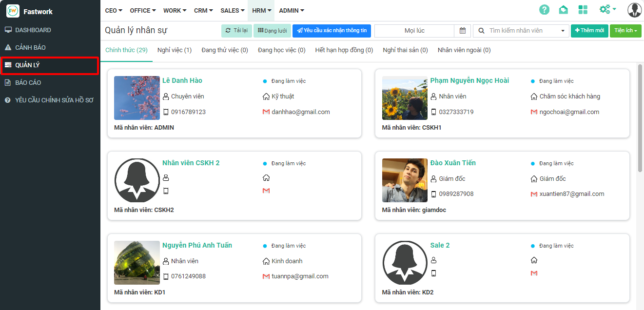Open BÁO CÁO in the sidebar
Viewport: 644px width, 310px height.
pyautogui.click(x=28, y=83)
